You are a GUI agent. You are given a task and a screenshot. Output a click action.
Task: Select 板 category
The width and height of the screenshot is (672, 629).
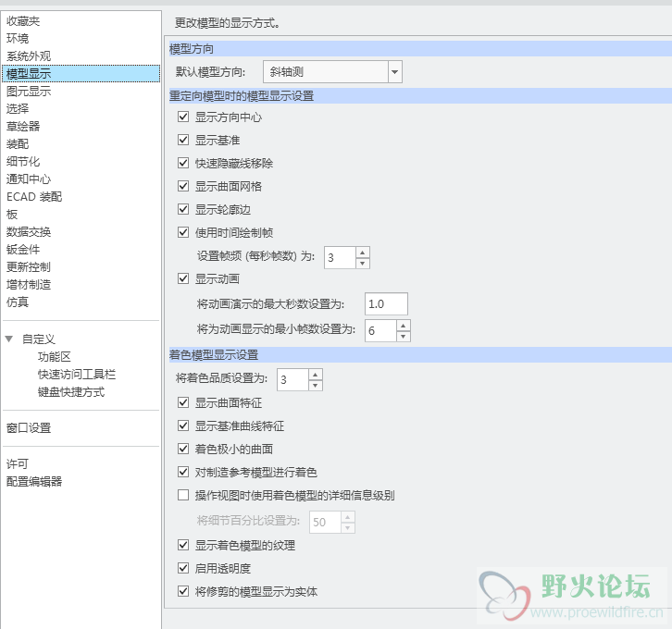pos(81,214)
